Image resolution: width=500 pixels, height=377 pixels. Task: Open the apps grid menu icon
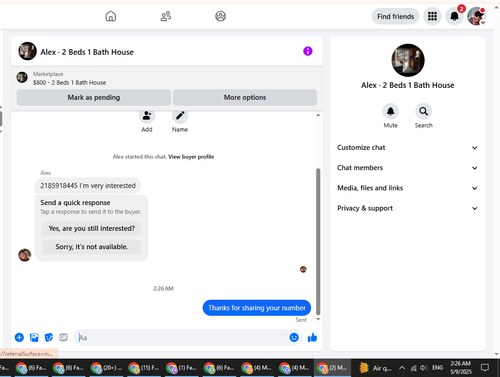pos(432,16)
